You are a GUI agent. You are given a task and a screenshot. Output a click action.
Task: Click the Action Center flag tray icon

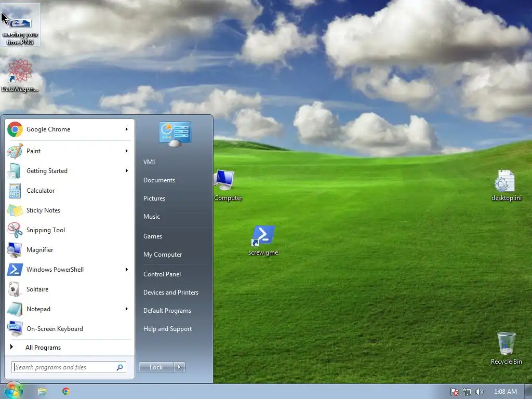[455, 392]
